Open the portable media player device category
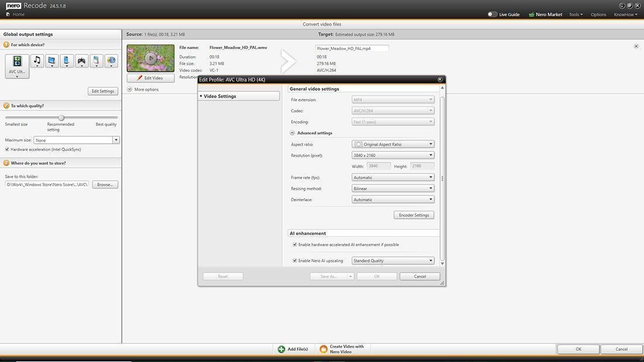 click(x=96, y=61)
